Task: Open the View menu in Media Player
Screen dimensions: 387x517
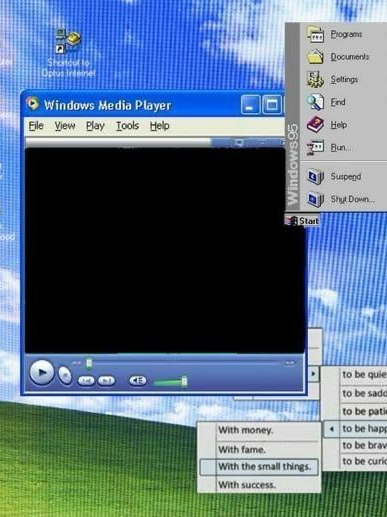Action: coord(65,126)
